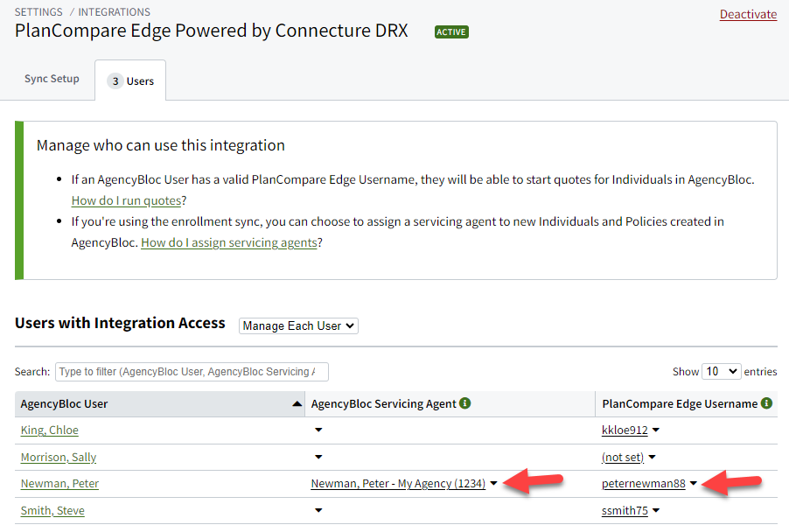Screen dimensions: 789x532
Task: Open peternewman88 username dropdown
Action: pos(694,483)
